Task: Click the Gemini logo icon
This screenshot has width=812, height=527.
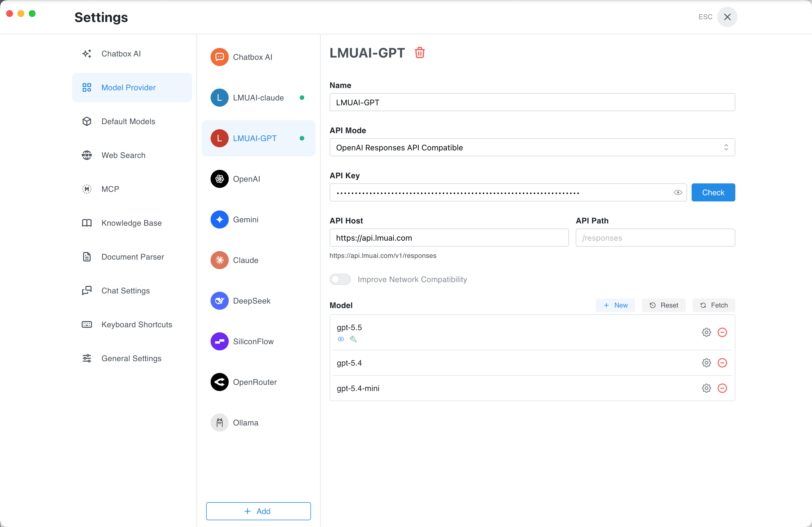Action: click(219, 219)
